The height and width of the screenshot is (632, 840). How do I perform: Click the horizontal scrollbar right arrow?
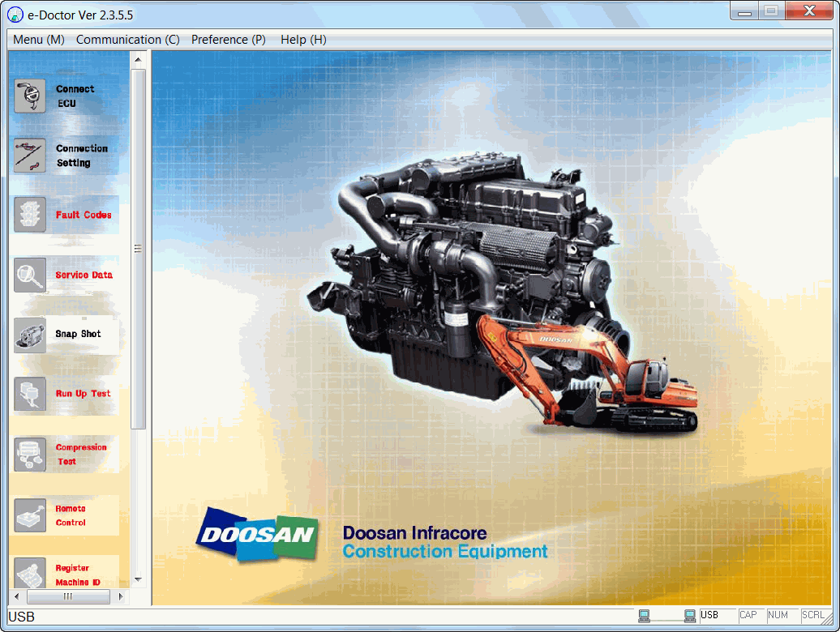(x=122, y=596)
